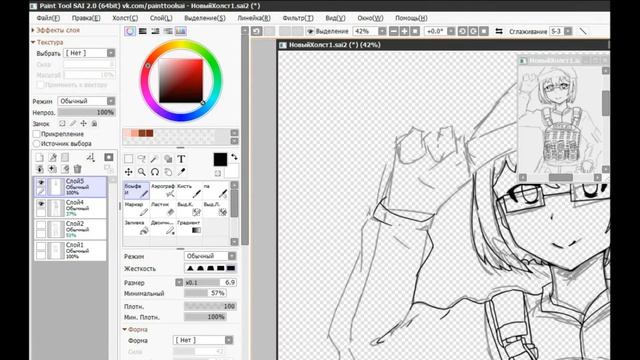This screenshot has height=360, width=640.
Task: Expand the Эффекты слоя section
Action: pyautogui.click(x=56, y=30)
